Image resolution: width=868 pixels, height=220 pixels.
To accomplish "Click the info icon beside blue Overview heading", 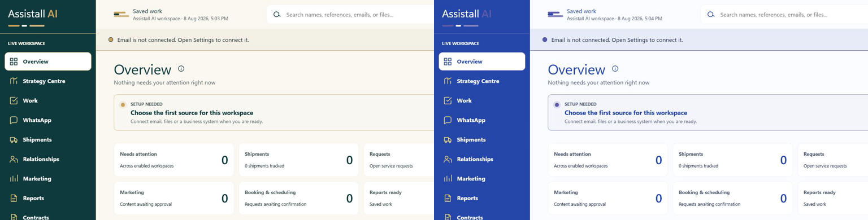I will click(615, 69).
